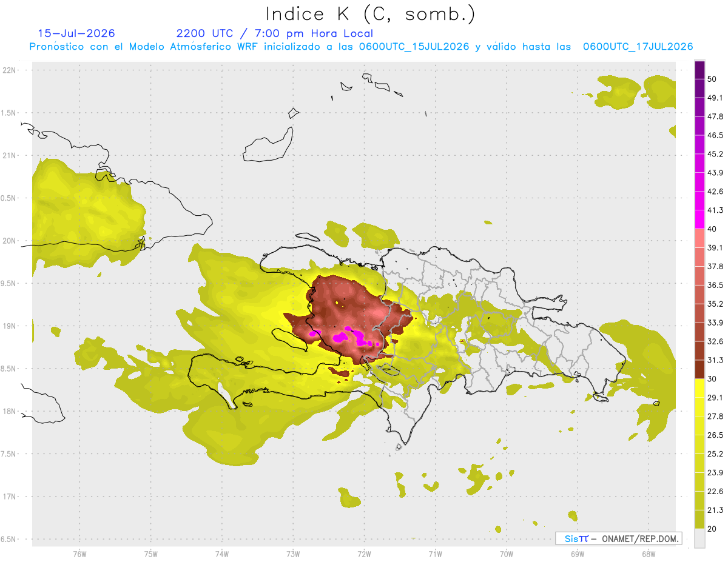728x562 pixels.
Task: Click the longitude label "72W"
Action: click(x=364, y=554)
